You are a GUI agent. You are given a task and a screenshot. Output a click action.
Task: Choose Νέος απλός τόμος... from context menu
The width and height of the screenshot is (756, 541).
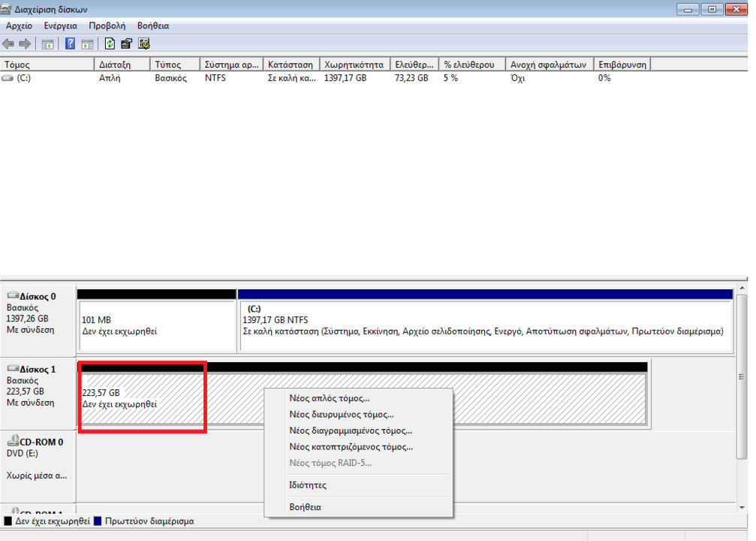point(359,399)
